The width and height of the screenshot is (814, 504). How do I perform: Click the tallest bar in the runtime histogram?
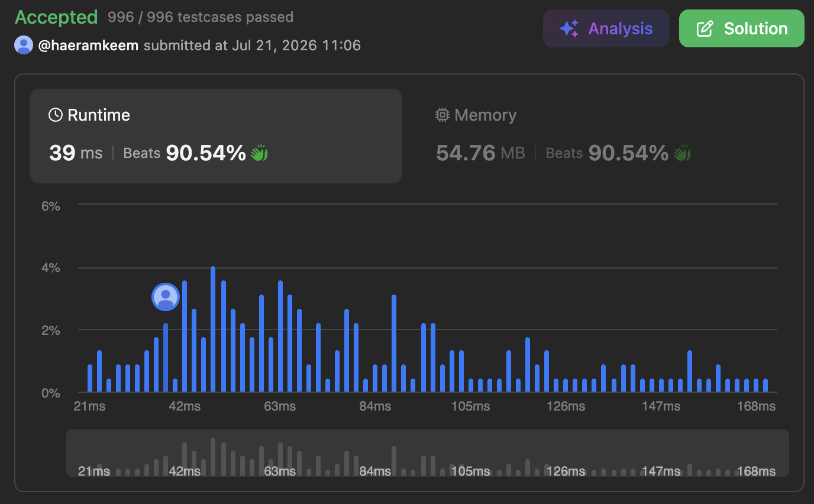point(213,329)
